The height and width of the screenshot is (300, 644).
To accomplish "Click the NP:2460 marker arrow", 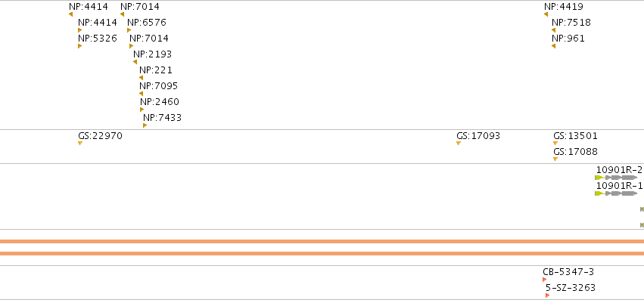I will coord(142,110).
